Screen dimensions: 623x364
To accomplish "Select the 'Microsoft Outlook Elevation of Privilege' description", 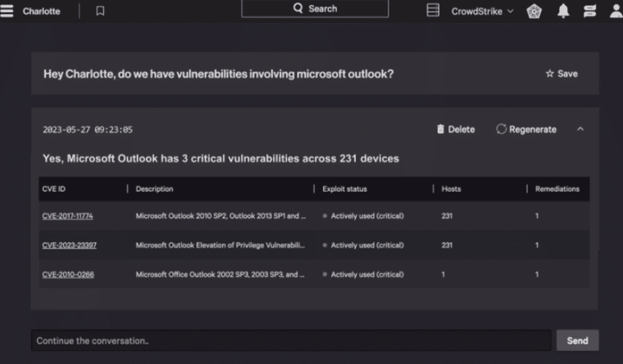I will coord(221,245).
